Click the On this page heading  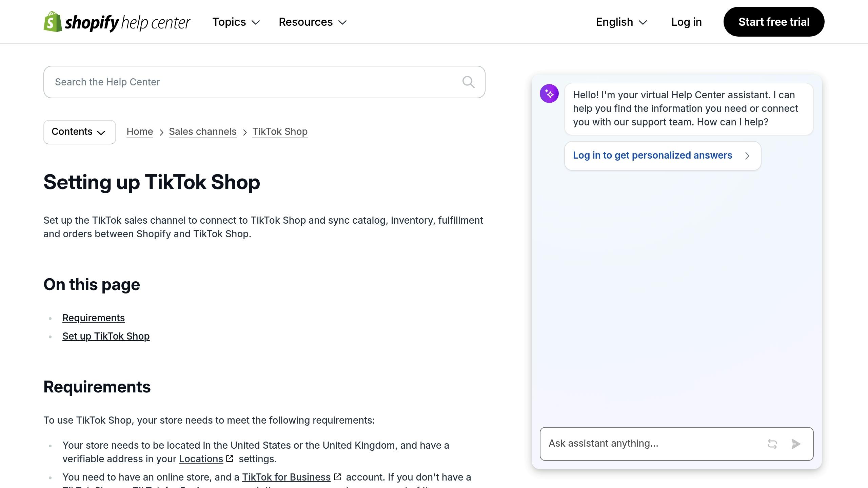coord(92,284)
